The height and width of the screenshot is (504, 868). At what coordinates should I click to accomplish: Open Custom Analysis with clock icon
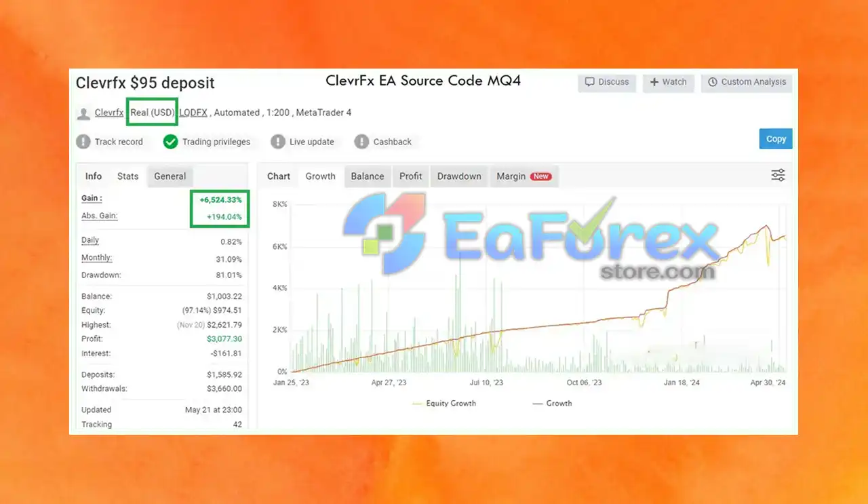[x=747, y=82]
